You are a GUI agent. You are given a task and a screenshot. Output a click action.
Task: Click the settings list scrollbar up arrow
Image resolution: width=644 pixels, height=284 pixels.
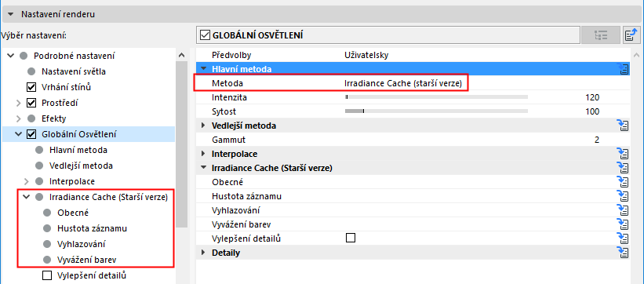pyautogui.click(x=636, y=55)
